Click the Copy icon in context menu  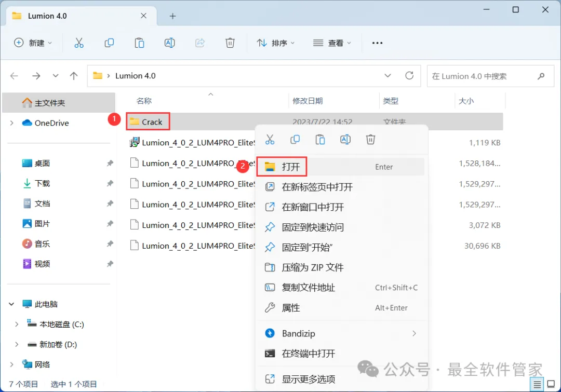[x=295, y=140]
